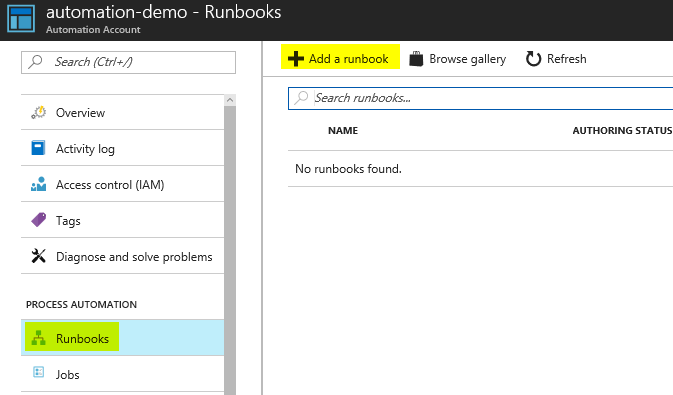Viewport: 673px width, 395px height.
Task: Click the Access control people icon
Action: pyautogui.click(x=38, y=184)
